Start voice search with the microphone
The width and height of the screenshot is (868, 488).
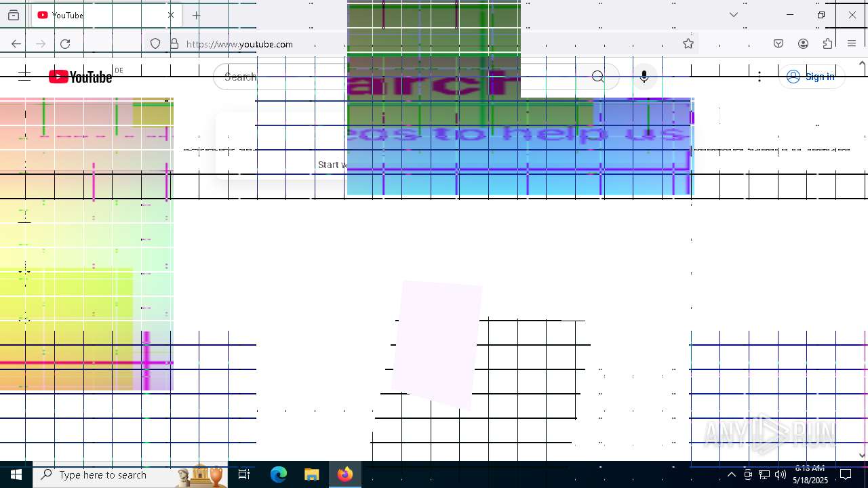(644, 77)
